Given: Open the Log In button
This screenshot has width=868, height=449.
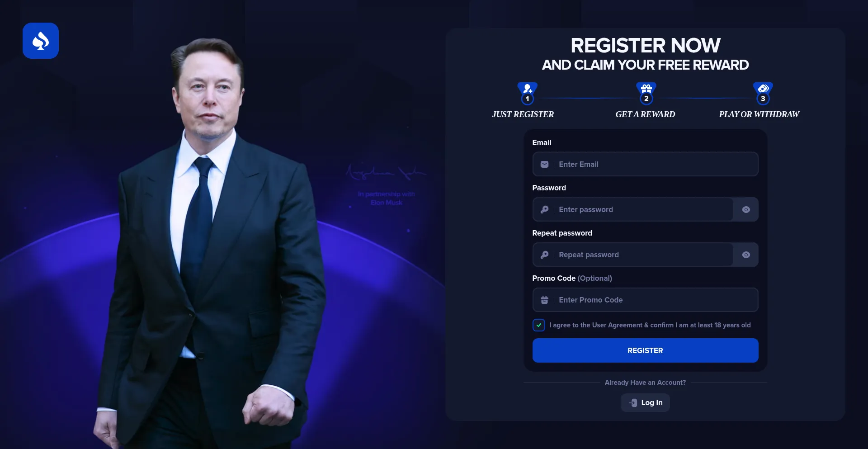Looking at the screenshot, I should [645, 402].
